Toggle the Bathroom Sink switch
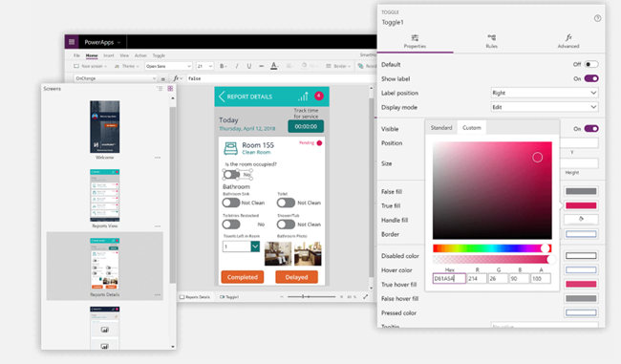 [x=231, y=203]
